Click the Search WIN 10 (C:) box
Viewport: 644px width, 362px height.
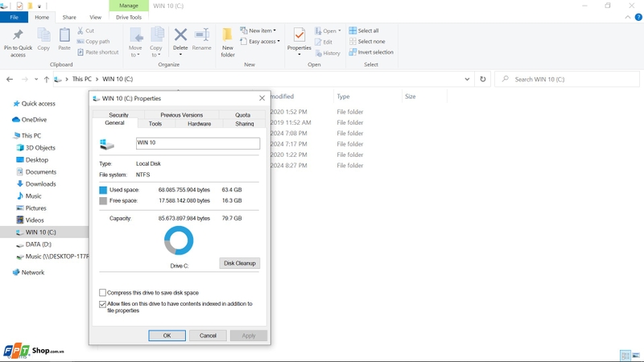[x=567, y=79]
